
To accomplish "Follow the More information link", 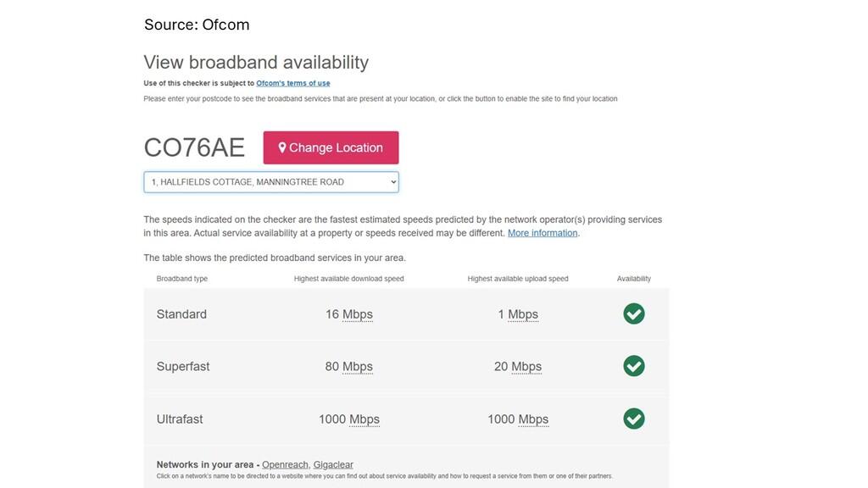I will (542, 233).
